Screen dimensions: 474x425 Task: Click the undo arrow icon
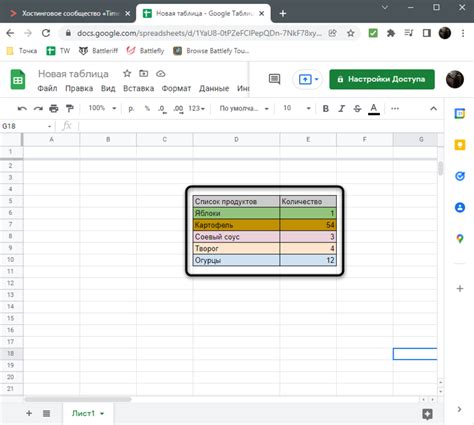[22, 108]
